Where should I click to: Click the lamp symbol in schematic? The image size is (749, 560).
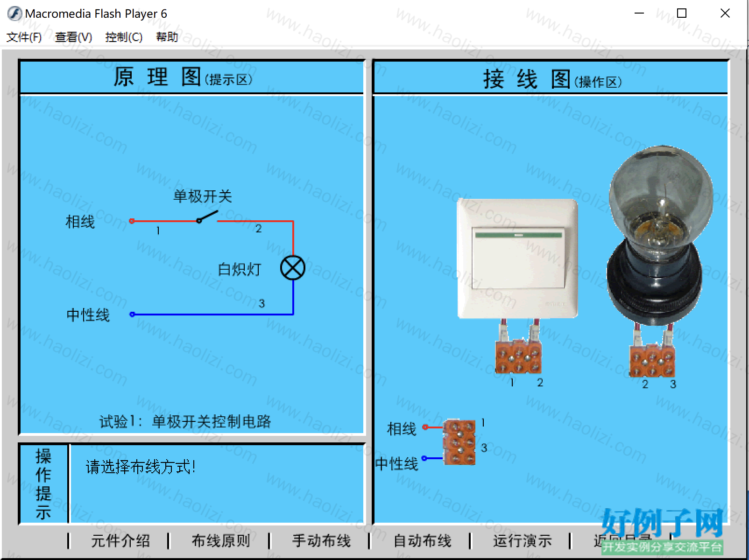click(293, 268)
